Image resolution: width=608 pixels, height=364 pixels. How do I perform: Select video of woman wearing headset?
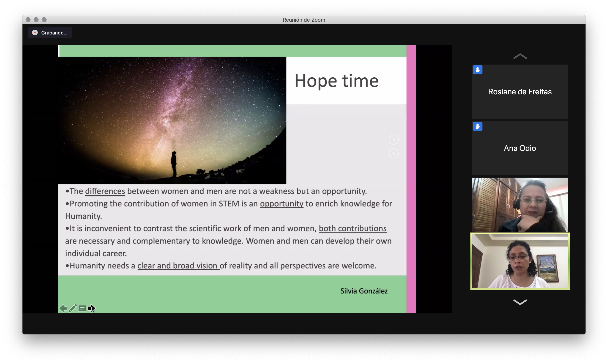(520, 205)
